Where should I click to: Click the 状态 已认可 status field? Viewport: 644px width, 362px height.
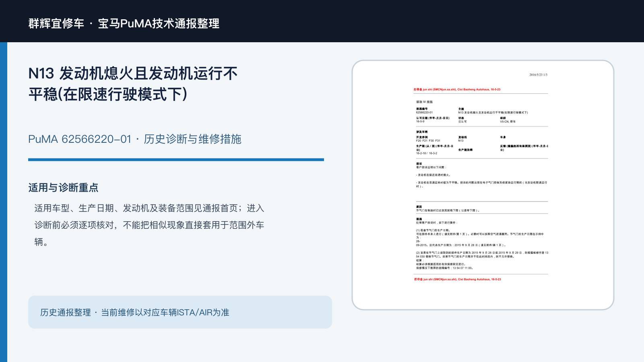(x=462, y=120)
